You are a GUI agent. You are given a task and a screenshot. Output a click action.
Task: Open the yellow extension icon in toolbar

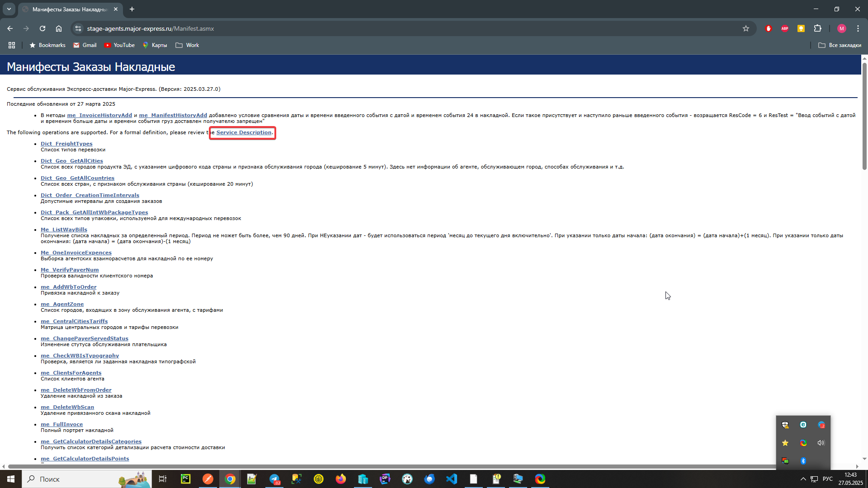[x=801, y=28]
